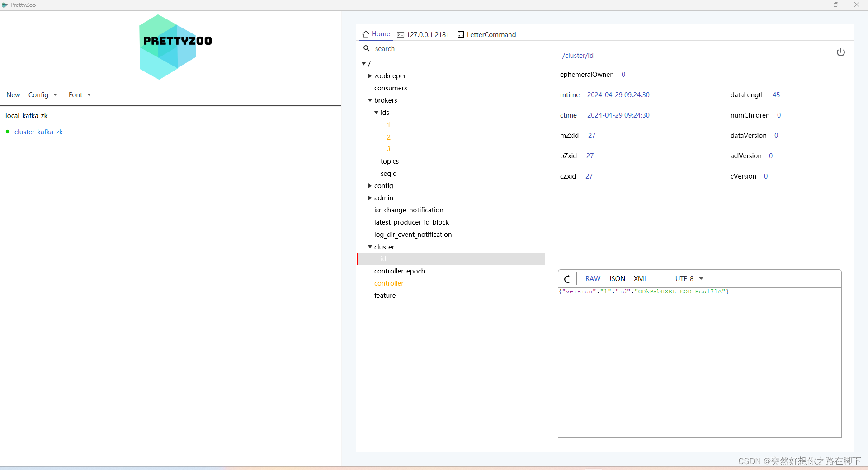Open the UTF-8 encoding dropdown
The image size is (868, 470).
[x=689, y=279]
